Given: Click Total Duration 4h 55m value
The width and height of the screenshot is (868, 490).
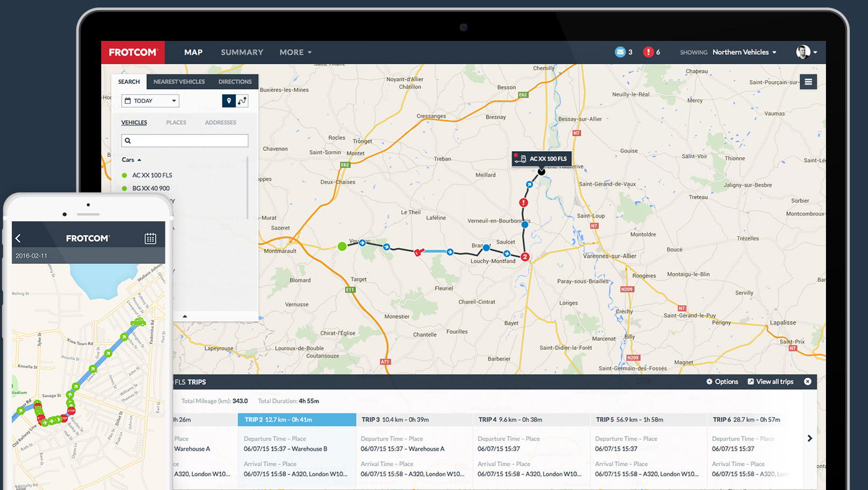Looking at the screenshot, I should pos(309,401).
